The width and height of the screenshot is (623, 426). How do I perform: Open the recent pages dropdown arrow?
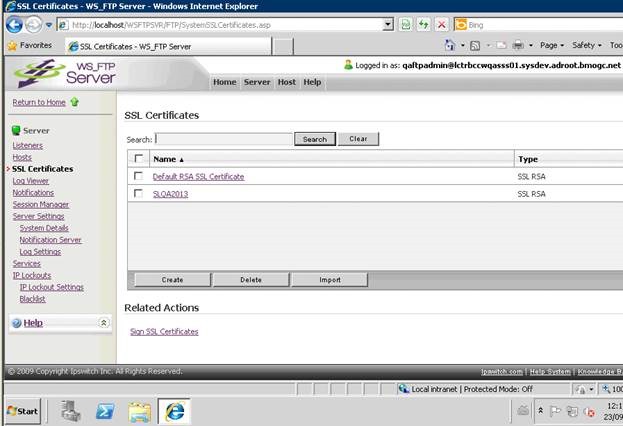pyautogui.click(x=49, y=25)
